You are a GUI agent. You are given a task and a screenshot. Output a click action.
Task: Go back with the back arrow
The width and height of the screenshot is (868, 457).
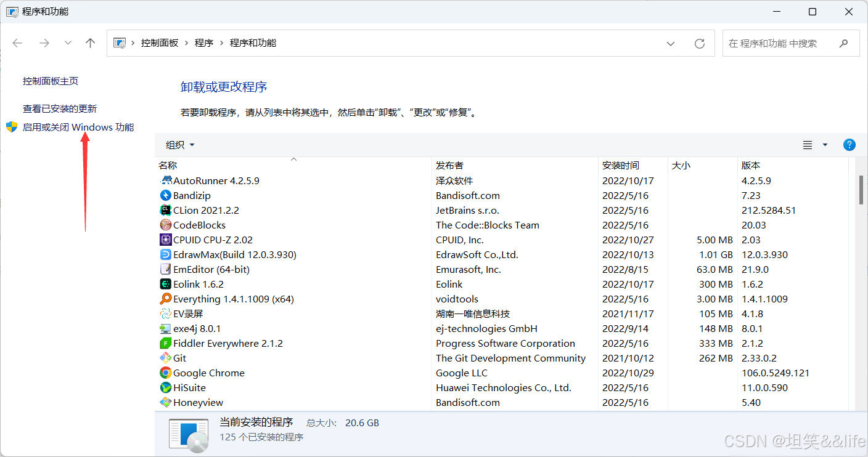tap(17, 43)
